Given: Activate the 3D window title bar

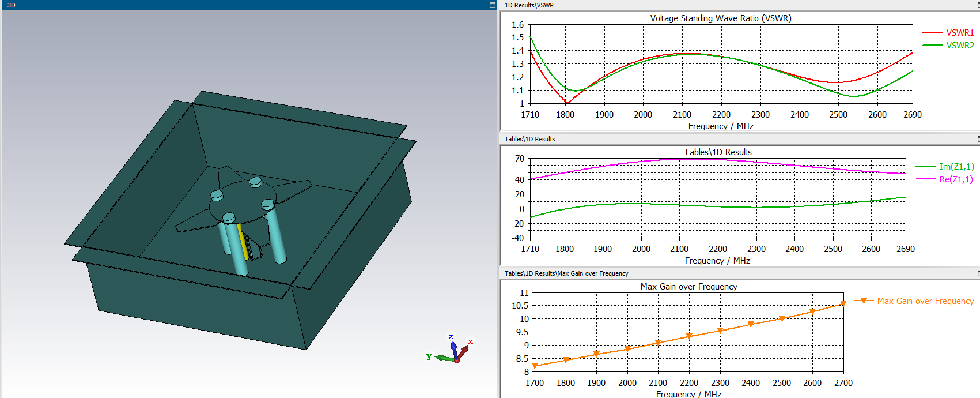Looking at the screenshot, I should click(230, 5).
